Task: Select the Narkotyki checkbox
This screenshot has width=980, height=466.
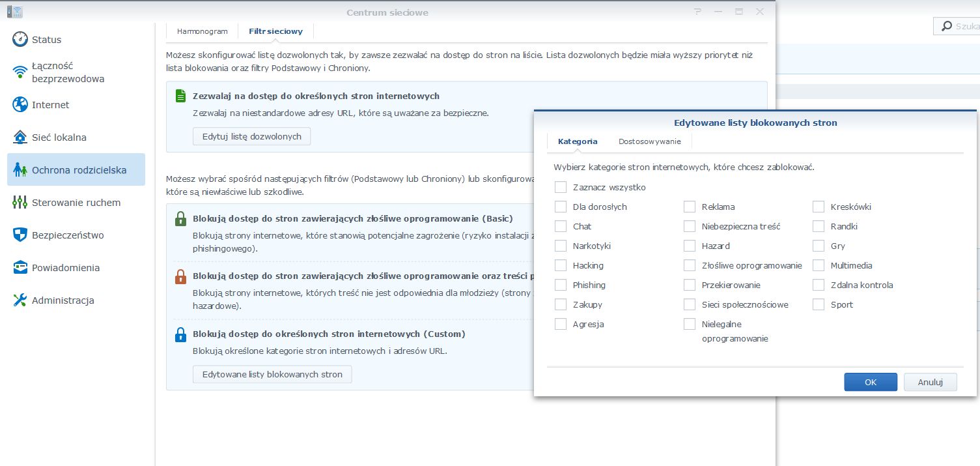Action: coord(561,246)
